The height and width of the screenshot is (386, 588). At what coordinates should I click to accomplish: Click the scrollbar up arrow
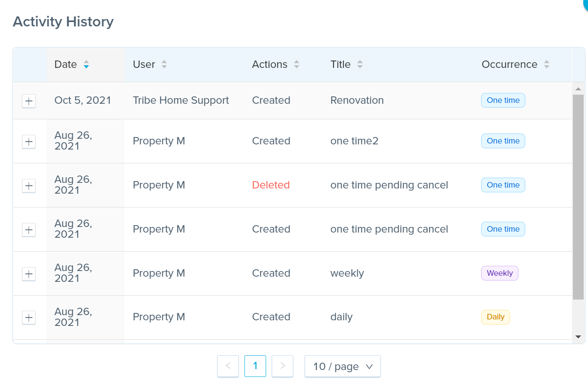tap(578, 89)
